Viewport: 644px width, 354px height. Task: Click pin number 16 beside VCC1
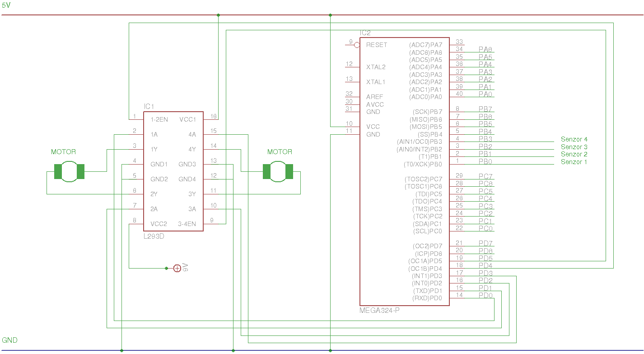214,117
